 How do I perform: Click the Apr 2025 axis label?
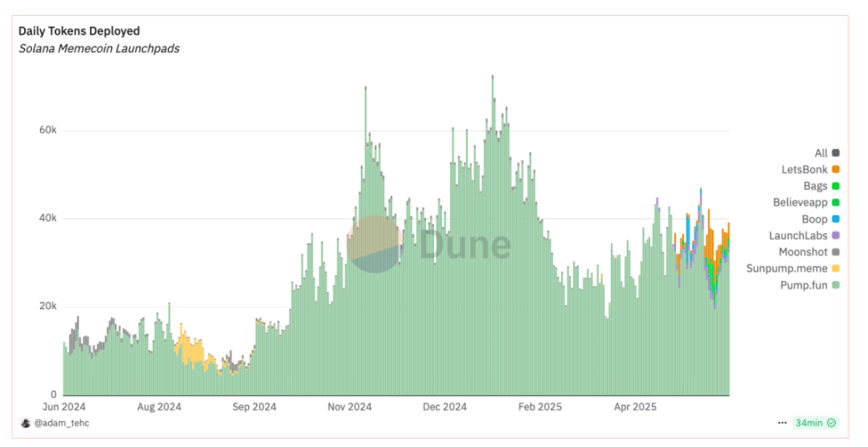pyautogui.click(x=635, y=407)
